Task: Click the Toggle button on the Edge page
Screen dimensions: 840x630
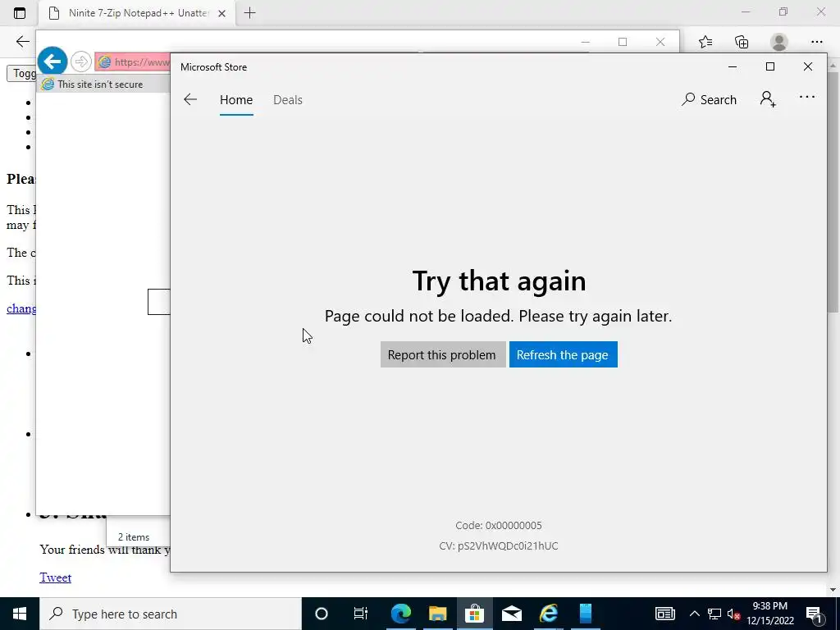Action: pos(21,73)
